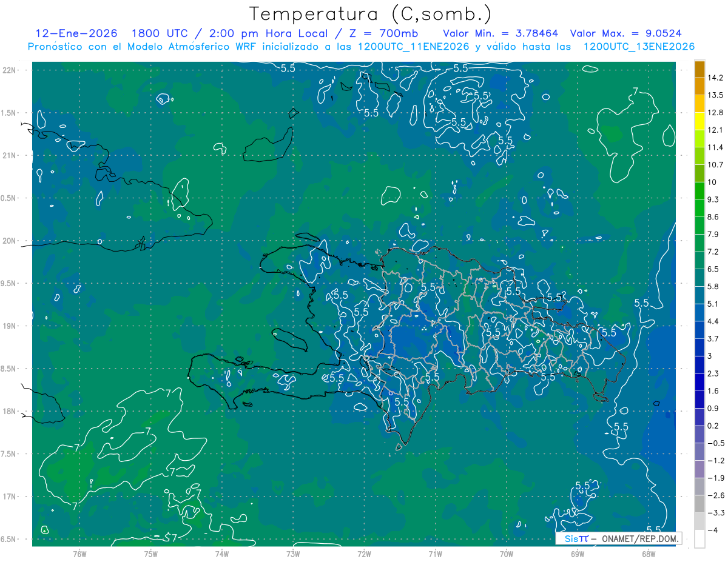Click the brown-orange swatch above 14.2
Viewport: 728px width, 562px height.
coord(699,69)
